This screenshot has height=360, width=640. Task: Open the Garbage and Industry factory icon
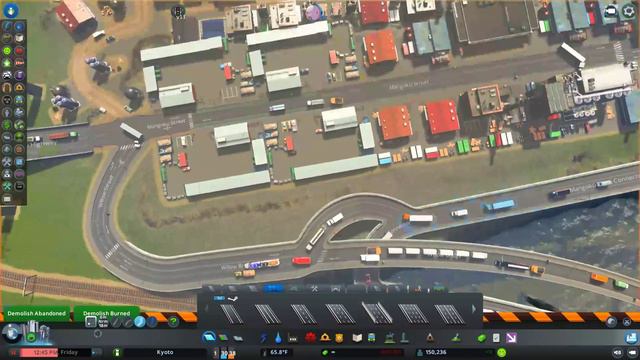(x=293, y=338)
